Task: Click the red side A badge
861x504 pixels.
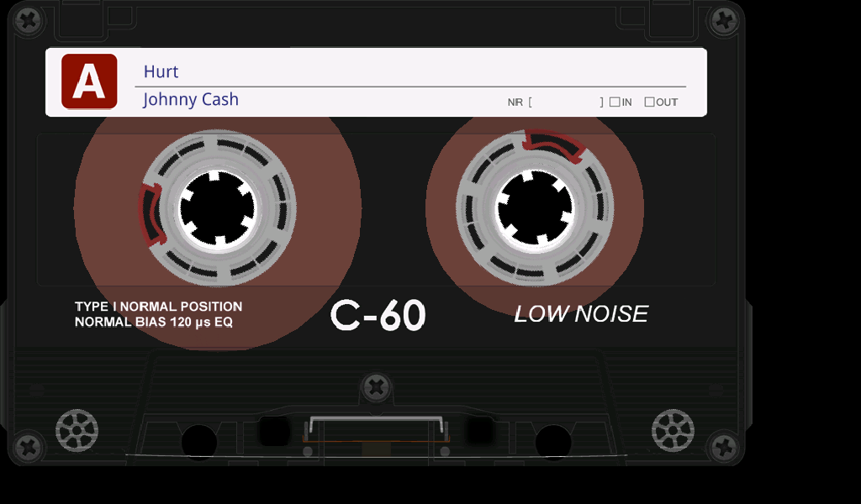Action: (x=89, y=81)
